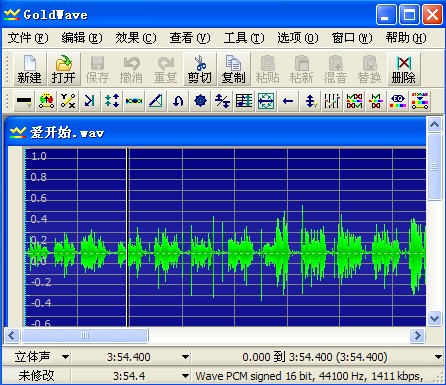Screen dimensions: 446x385
Task: Click the 删除 (Delete) toolbar button
Action: 404,69
